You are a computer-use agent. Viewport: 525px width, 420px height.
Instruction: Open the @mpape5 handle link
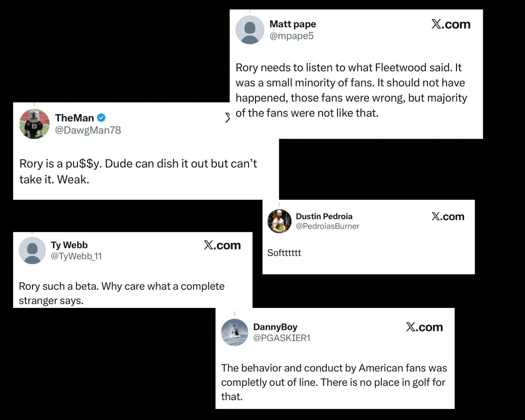click(291, 36)
